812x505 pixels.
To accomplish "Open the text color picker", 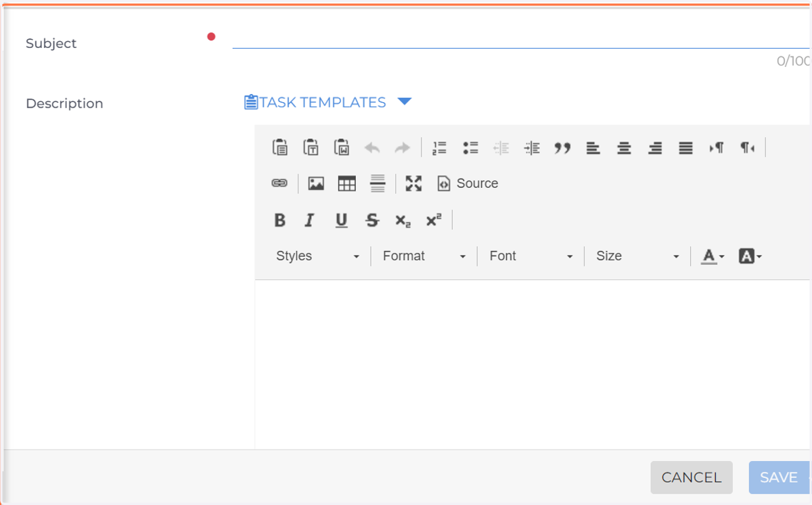I will point(713,256).
